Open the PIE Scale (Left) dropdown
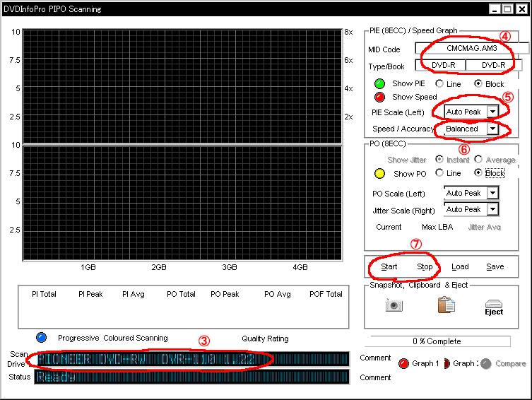Screen dimensions: 532x400 tap(492, 112)
